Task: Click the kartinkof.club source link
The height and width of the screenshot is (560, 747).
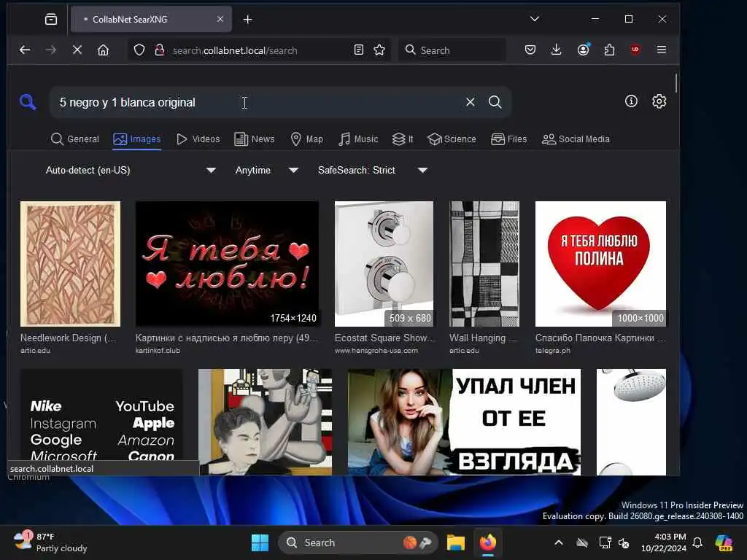Action: [158, 351]
